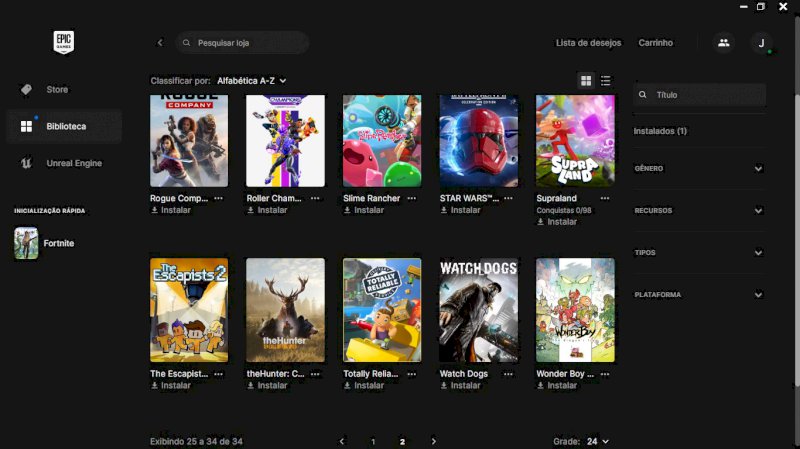Open STAR WARS options menu
Screen dimensions: 800x449
point(508,198)
